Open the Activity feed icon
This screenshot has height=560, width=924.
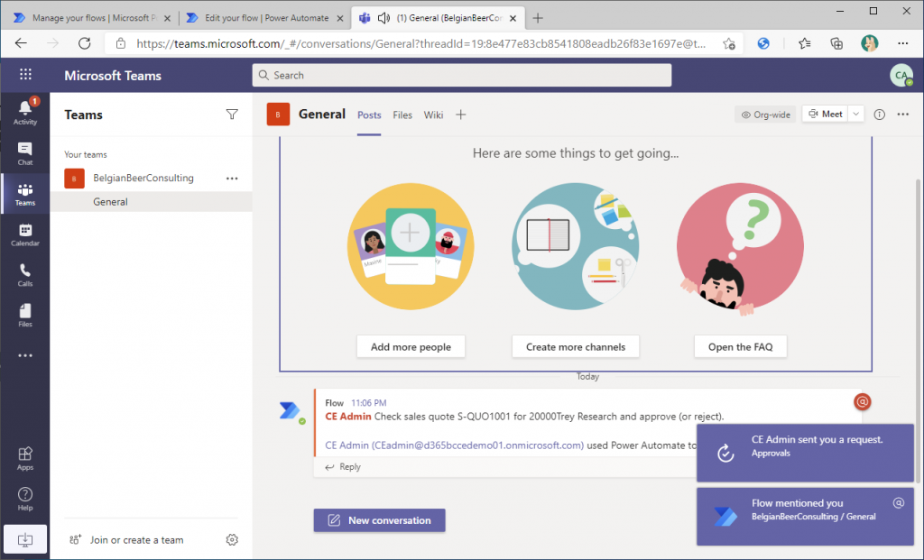(x=24, y=111)
